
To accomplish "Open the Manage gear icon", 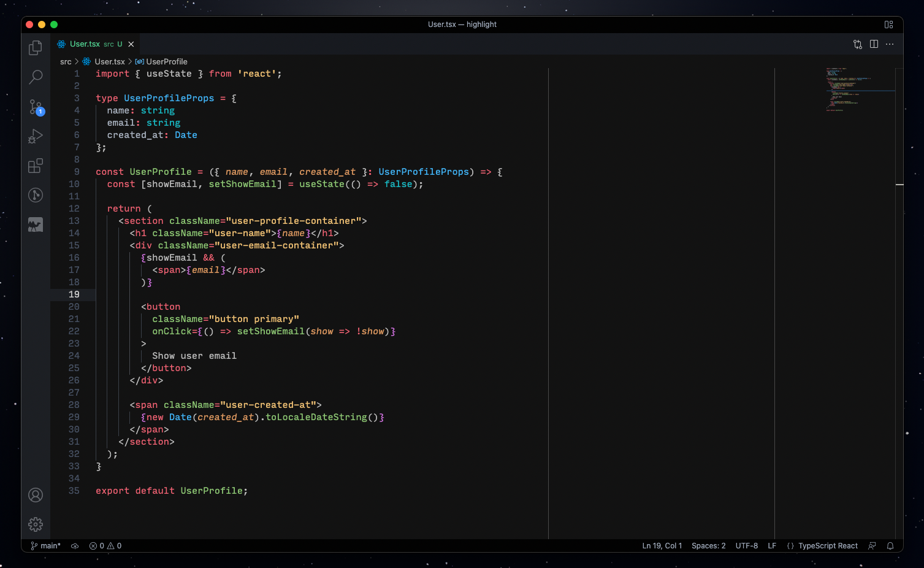I will [36, 524].
